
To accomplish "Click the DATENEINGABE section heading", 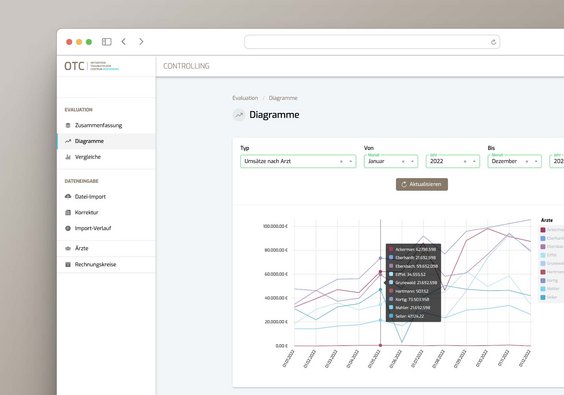I will [x=81, y=181].
